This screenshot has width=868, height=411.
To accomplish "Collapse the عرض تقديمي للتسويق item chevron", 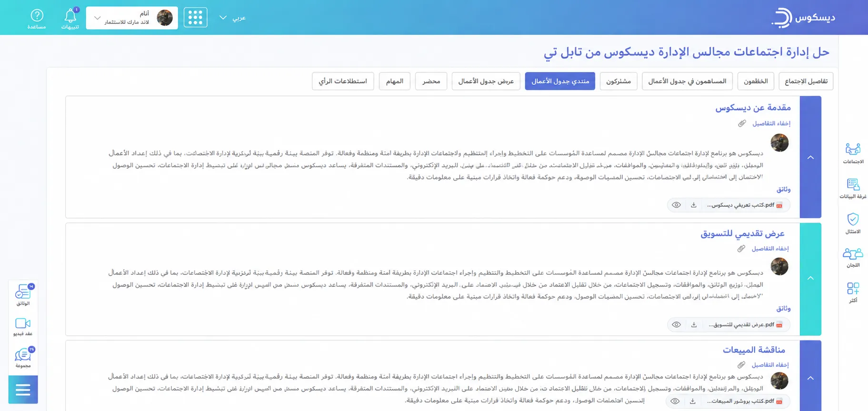I will [810, 278].
